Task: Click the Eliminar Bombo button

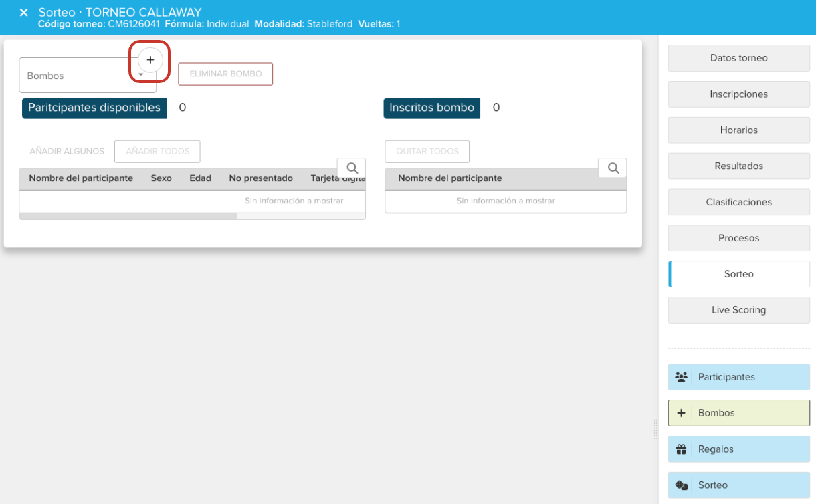Action: tap(225, 74)
